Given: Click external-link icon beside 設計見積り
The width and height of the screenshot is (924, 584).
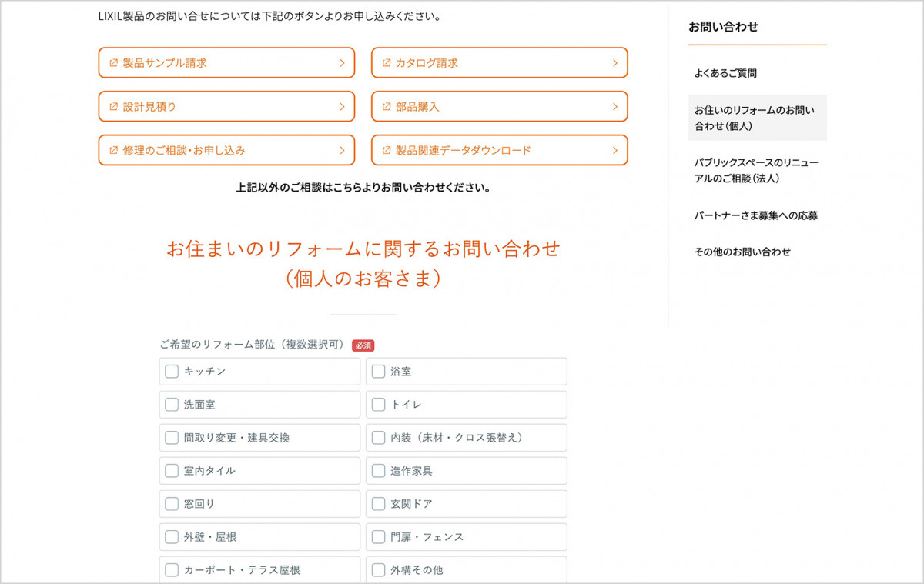Looking at the screenshot, I should pyautogui.click(x=113, y=107).
